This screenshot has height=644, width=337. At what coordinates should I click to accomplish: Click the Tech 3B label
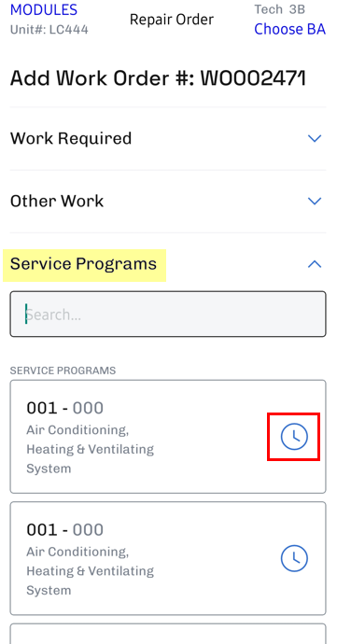coord(279,9)
